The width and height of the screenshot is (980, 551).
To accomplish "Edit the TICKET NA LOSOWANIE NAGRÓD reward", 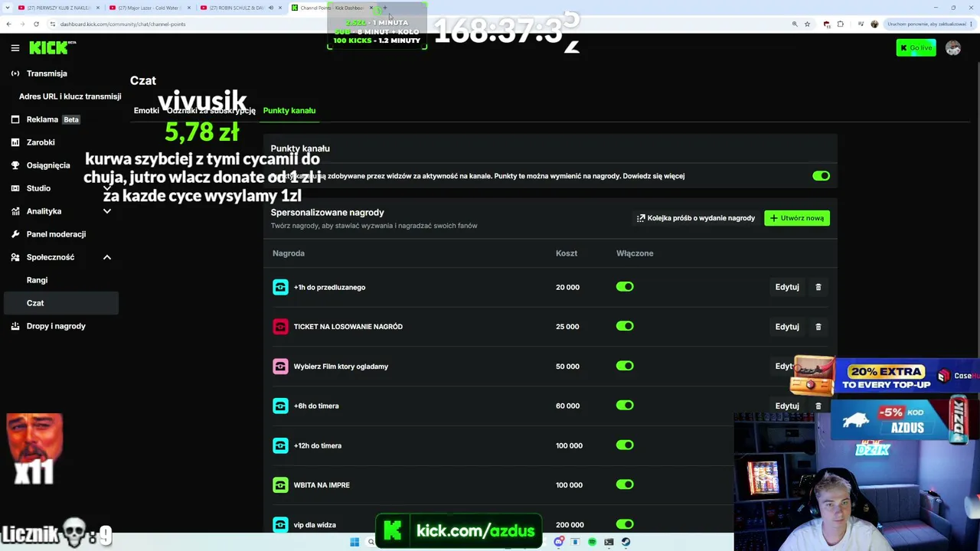I will click(x=787, y=327).
